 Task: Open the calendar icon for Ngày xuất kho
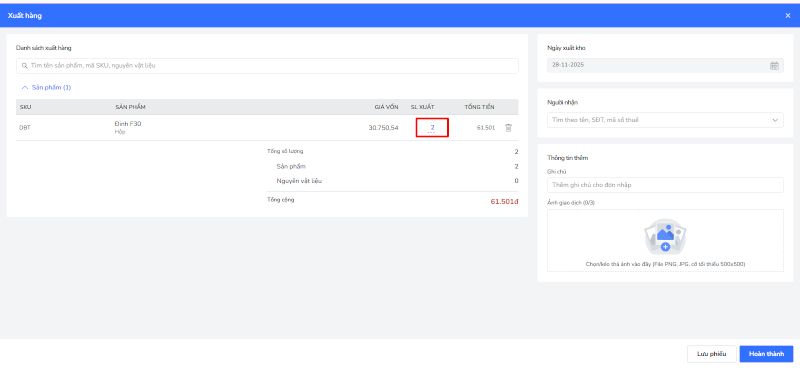pyautogui.click(x=774, y=65)
